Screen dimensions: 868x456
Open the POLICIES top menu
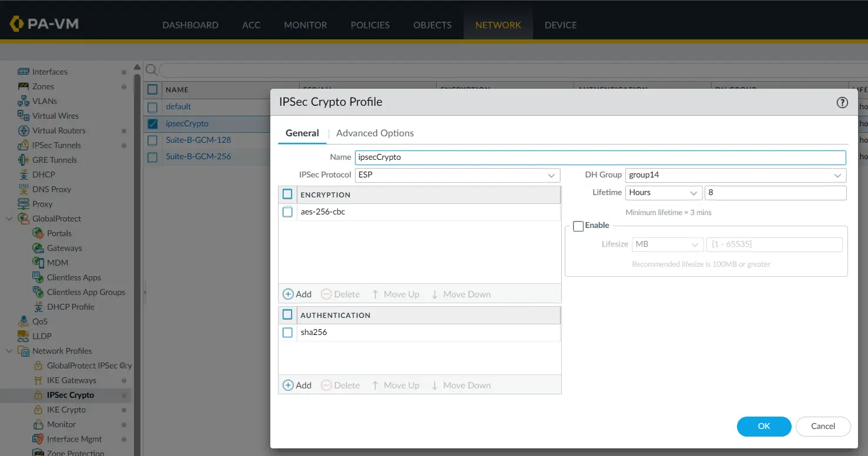(x=370, y=25)
